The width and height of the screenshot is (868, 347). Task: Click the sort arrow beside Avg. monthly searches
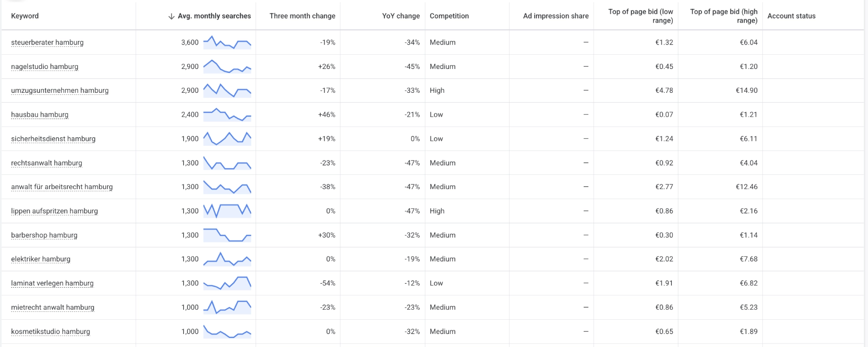tap(171, 16)
